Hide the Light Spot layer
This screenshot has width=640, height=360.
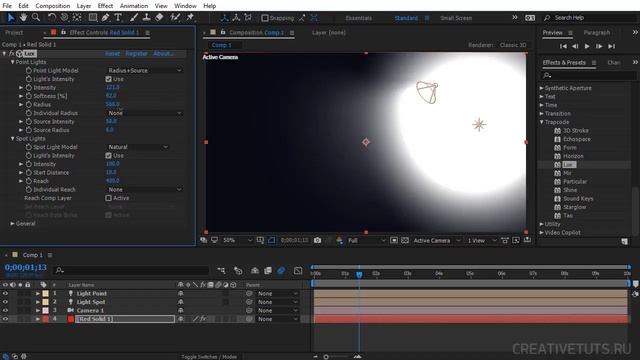point(5,302)
